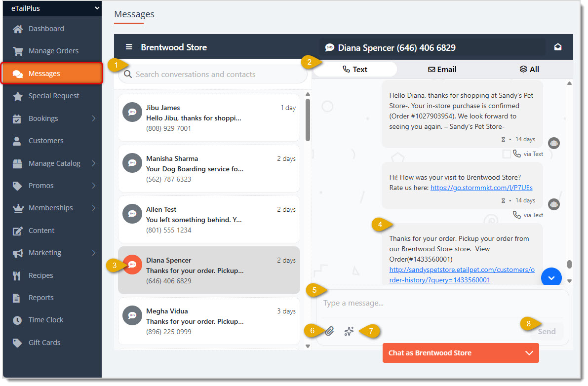Focus the Type a message field
Viewport: 588px width, 386px height.
pos(442,303)
